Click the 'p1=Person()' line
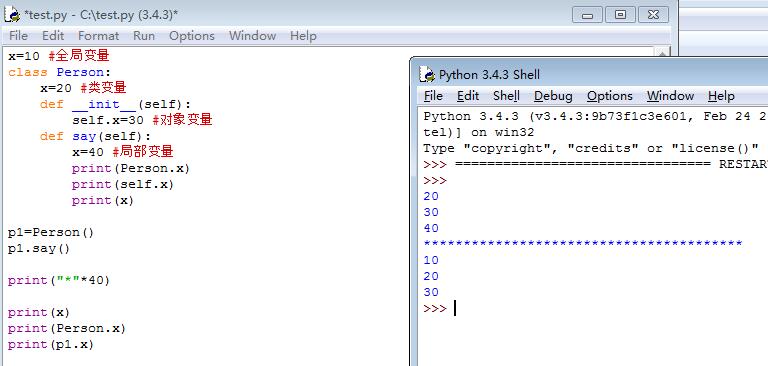 (50, 232)
